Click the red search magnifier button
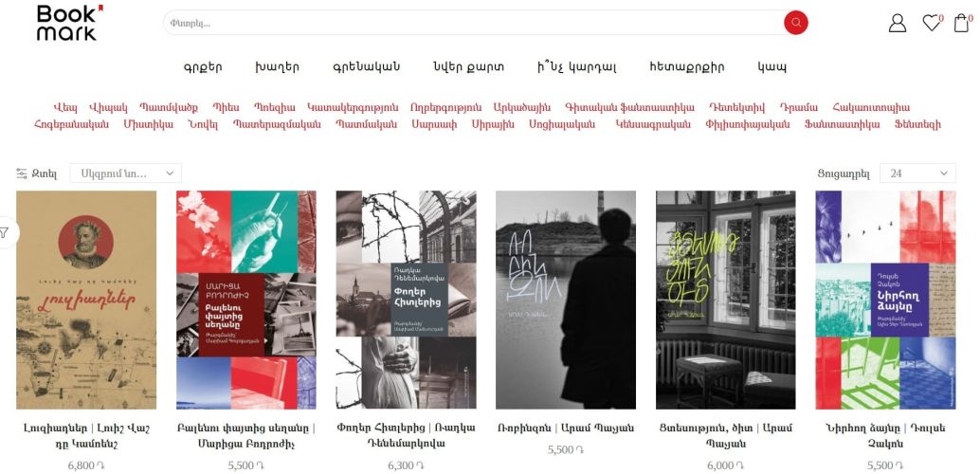 (795, 23)
